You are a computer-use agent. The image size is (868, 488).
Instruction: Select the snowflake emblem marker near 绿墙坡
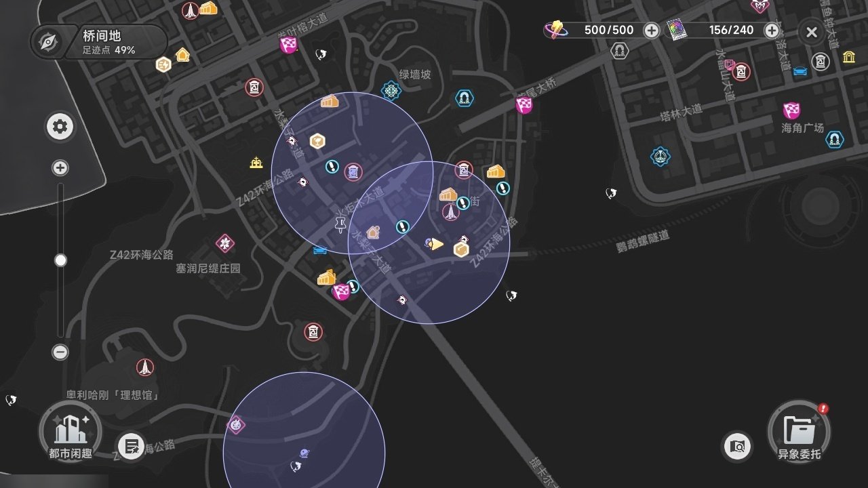(x=391, y=89)
